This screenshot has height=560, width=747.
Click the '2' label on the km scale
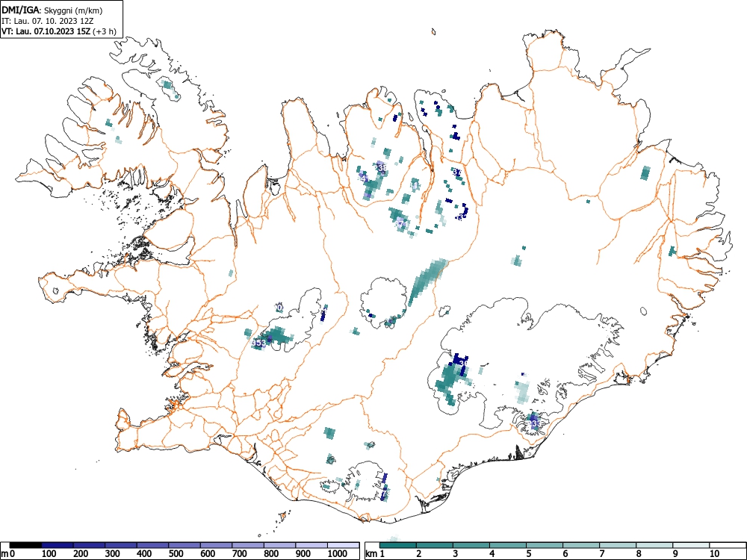click(419, 554)
